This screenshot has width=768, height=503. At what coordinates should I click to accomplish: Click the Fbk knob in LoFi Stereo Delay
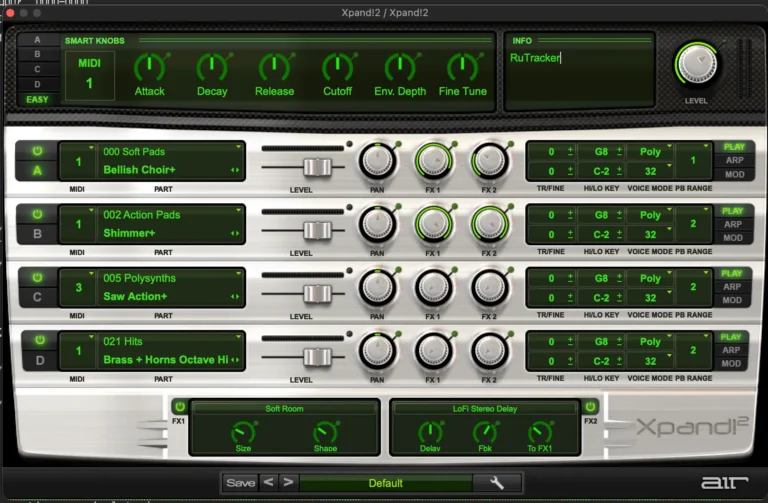pos(485,433)
